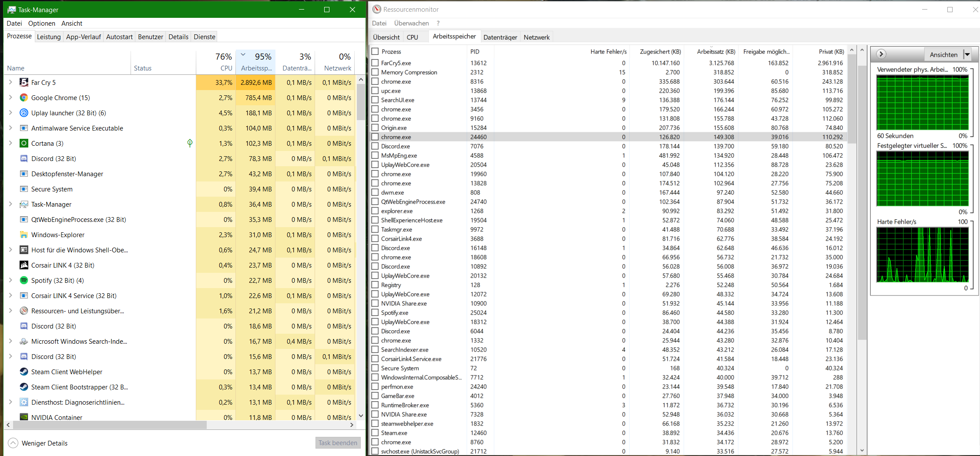
Task: Open the Ansichten dropdown arrow
Action: (x=967, y=54)
